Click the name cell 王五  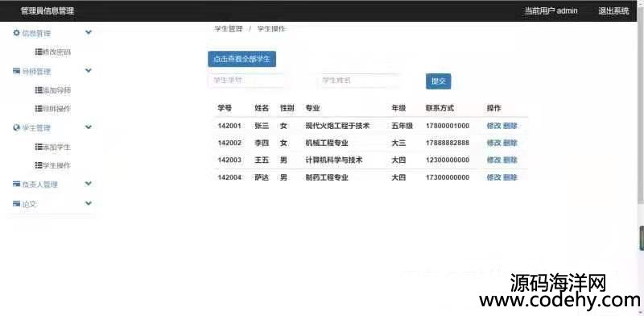(x=262, y=160)
